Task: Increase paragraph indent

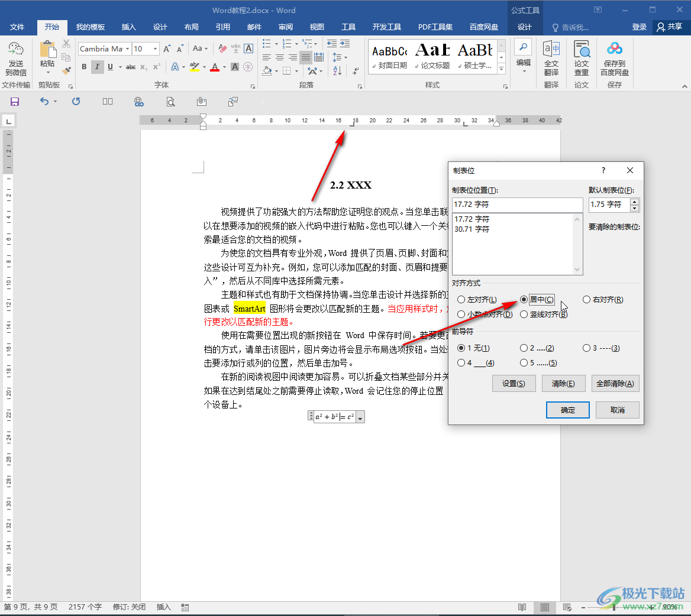Action: pos(345,43)
